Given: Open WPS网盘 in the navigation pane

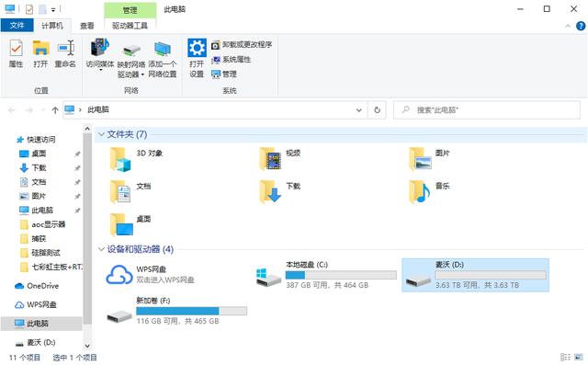Looking at the screenshot, I should (36, 304).
